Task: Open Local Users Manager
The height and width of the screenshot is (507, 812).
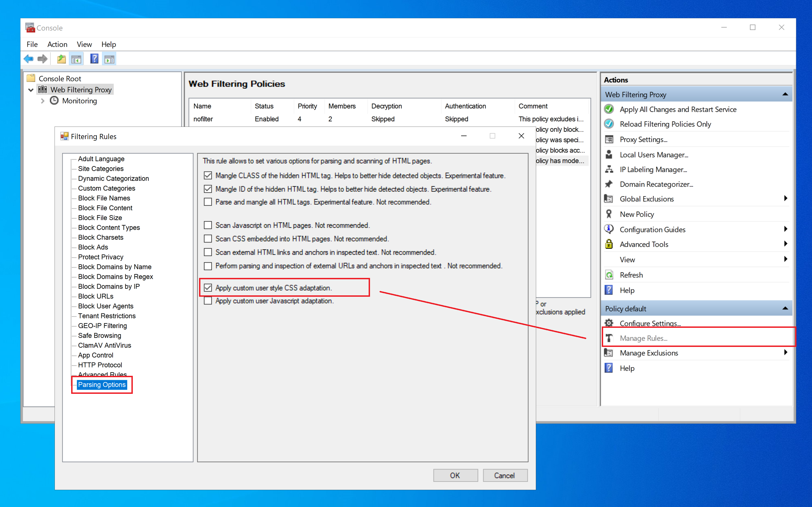Action: tap(654, 155)
